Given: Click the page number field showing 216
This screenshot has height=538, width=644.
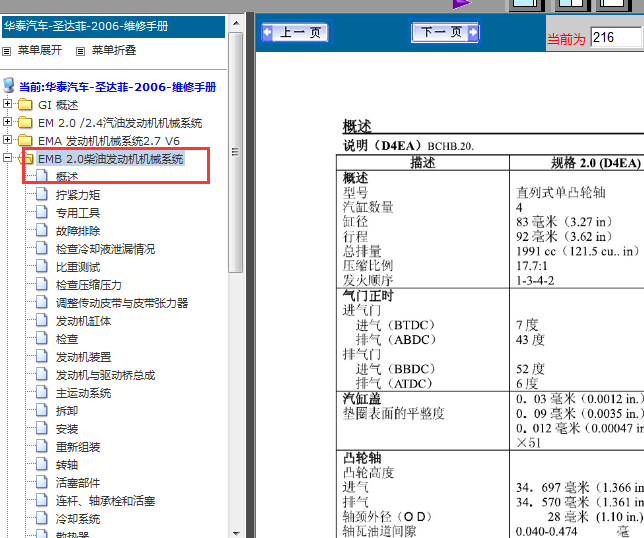Looking at the screenshot, I should [x=616, y=38].
